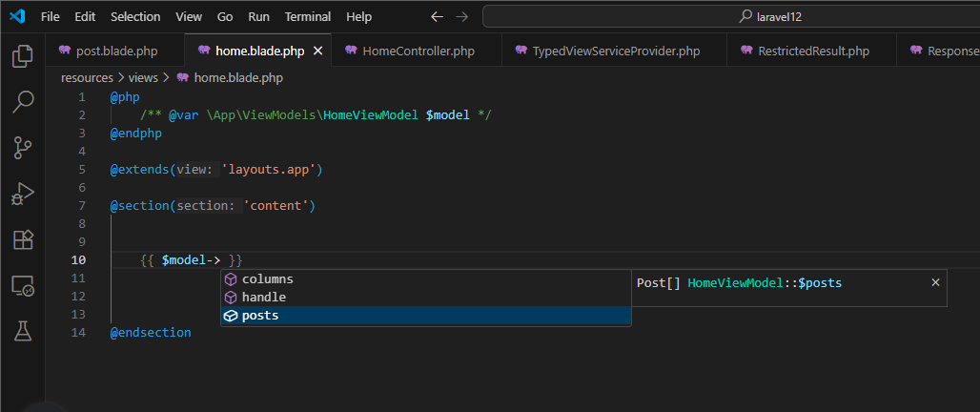The height and width of the screenshot is (412, 980).
Task: Switch to the RestrictedResult.php tab
Action: click(x=811, y=51)
